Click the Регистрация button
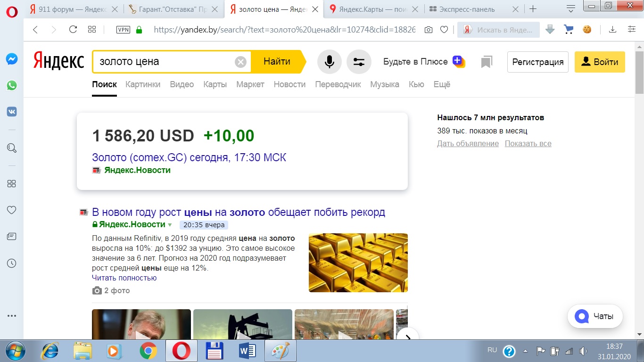Screen dimensions: 644x362 click(x=538, y=62)
